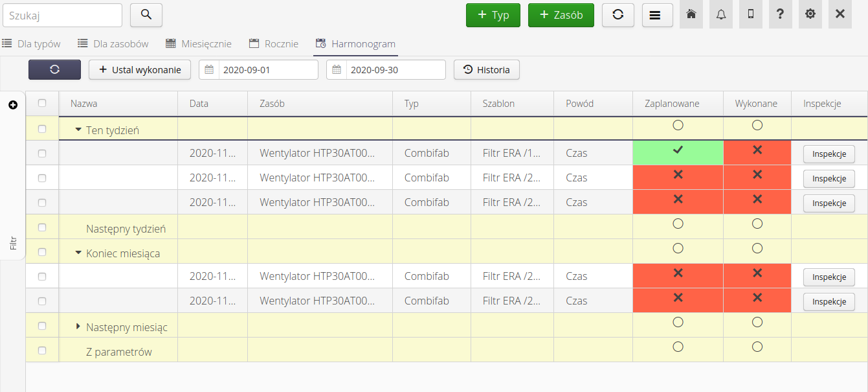Click the home icon
The height and width of the screenshot is (392, 868).
click(691, 14)
